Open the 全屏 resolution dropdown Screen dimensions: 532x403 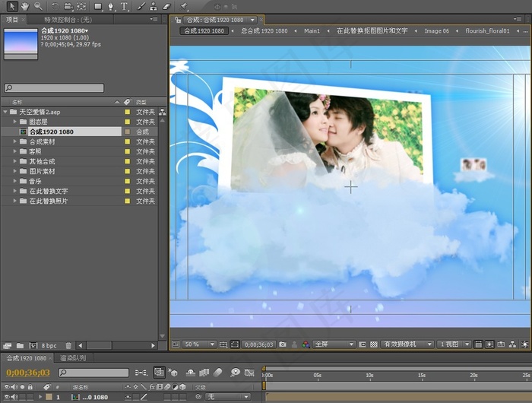pos(334,344)
